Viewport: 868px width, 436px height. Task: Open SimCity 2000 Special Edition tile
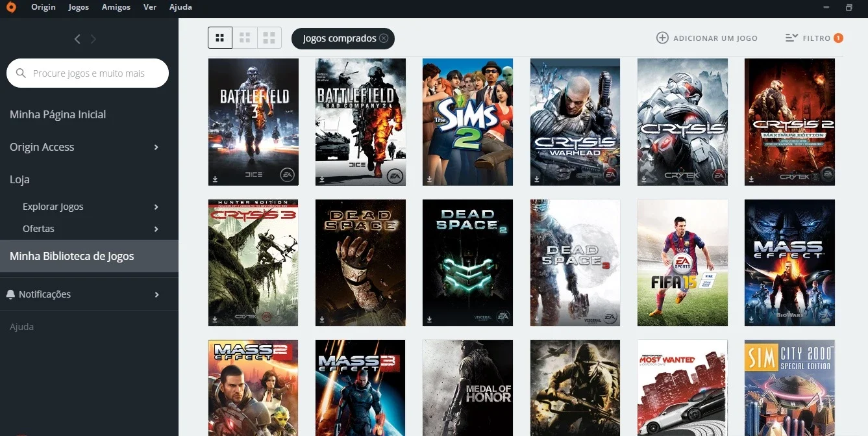click(789, 388)
